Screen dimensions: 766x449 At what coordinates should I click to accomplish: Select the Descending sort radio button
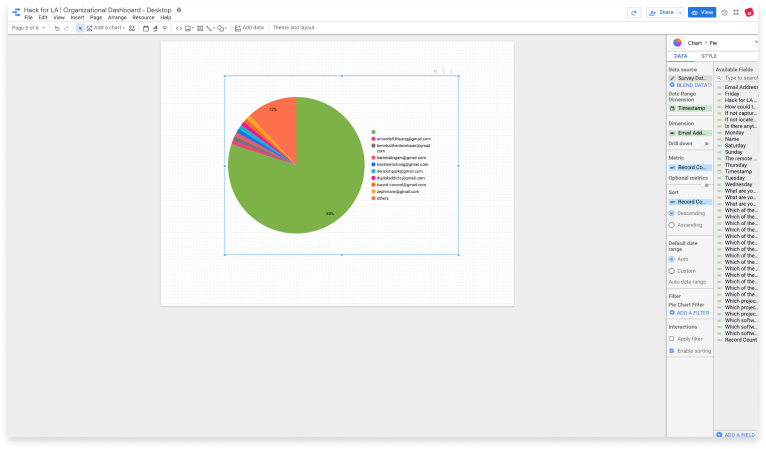tap(671, 212)
